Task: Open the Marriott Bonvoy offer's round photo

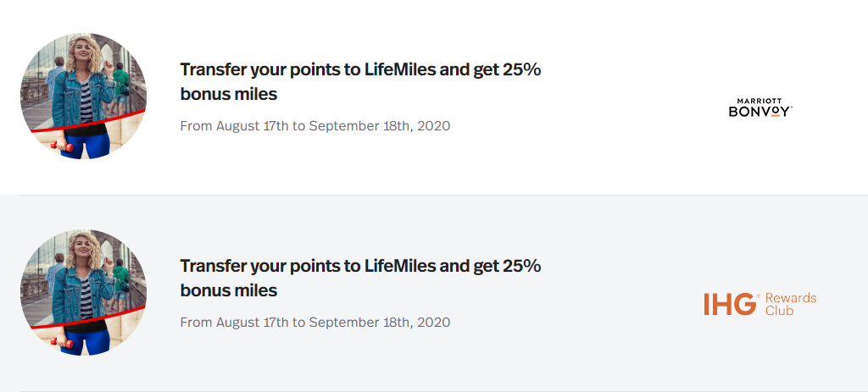Action: pos(84,97)
